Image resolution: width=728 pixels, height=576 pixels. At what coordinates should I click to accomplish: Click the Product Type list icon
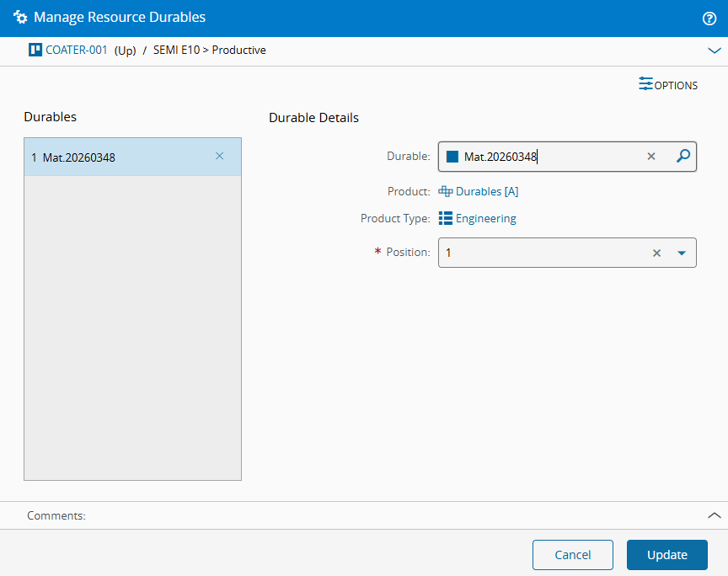(446, 219)
